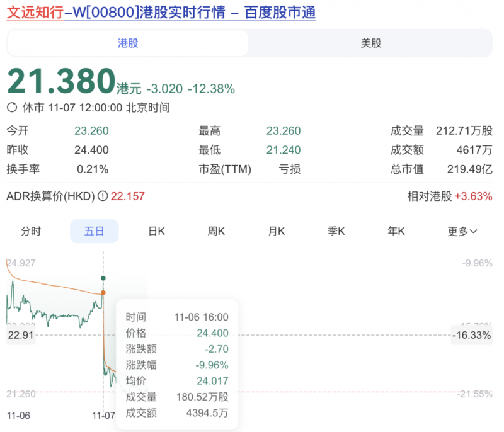504x432 pixels.
Task: Switch chart to 日K view
Action: tap(156, 231)
